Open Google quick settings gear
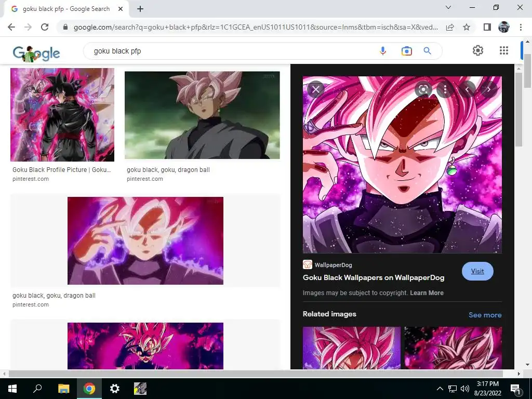 (x=478, y=50)
